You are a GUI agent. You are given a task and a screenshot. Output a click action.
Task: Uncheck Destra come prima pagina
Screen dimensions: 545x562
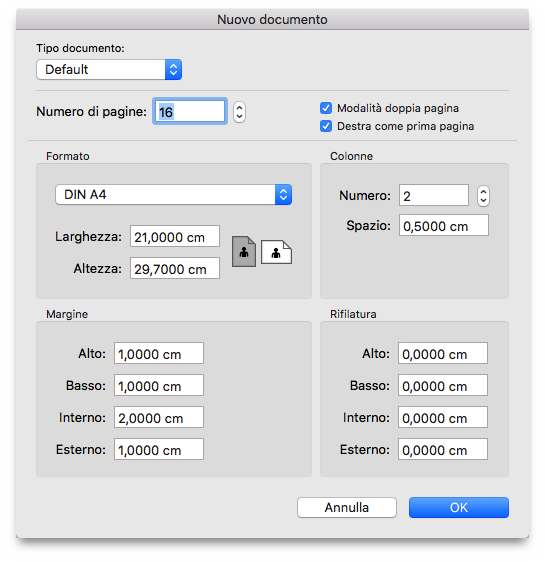click(x=326, y=126)
